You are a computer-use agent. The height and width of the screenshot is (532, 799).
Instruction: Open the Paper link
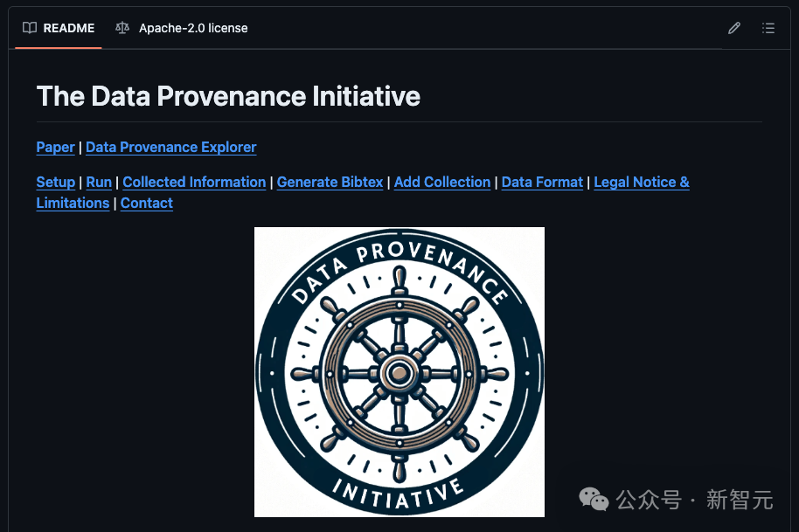point(56,147)
